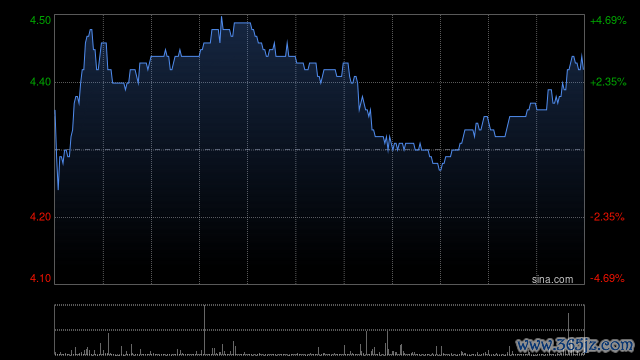Click the 4.40 price axis label
Screen dimensions: 640x360
(x=40, y=82)
